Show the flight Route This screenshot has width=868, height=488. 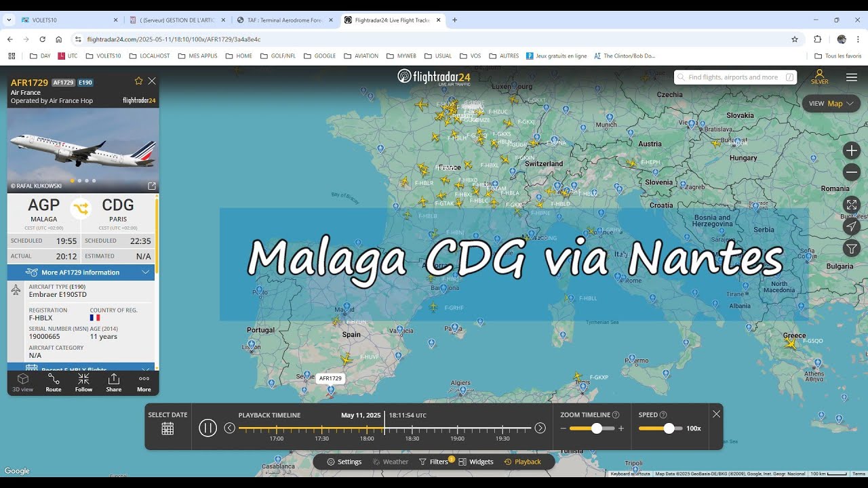point(54,383)
